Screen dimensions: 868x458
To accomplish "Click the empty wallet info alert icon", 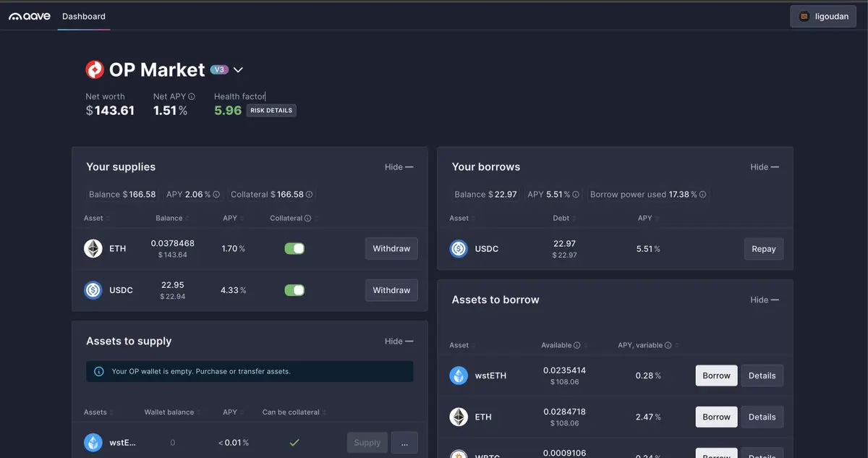I will (x=99, y=372).
